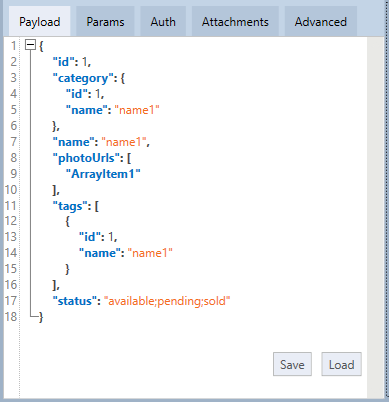The height and width of the screenshot is (402, 389).
Task: Click the "tags" key on line 11
Action: coord(70,206)
